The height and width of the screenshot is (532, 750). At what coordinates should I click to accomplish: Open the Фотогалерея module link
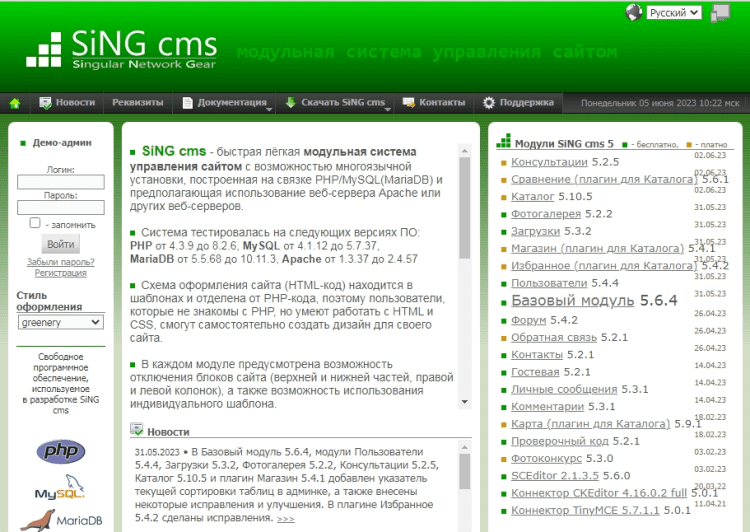(x=546, y=214)
